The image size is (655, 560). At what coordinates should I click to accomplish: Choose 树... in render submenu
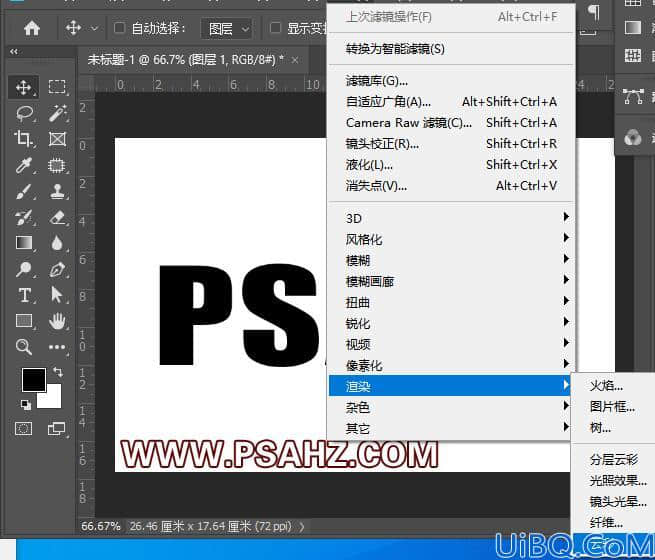(613, 427)
